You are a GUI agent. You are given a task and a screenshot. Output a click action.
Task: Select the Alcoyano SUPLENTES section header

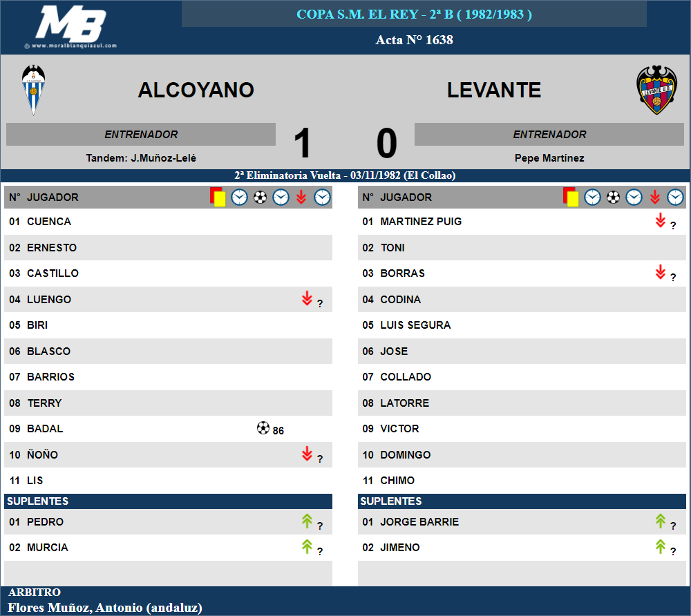(168, 501)
